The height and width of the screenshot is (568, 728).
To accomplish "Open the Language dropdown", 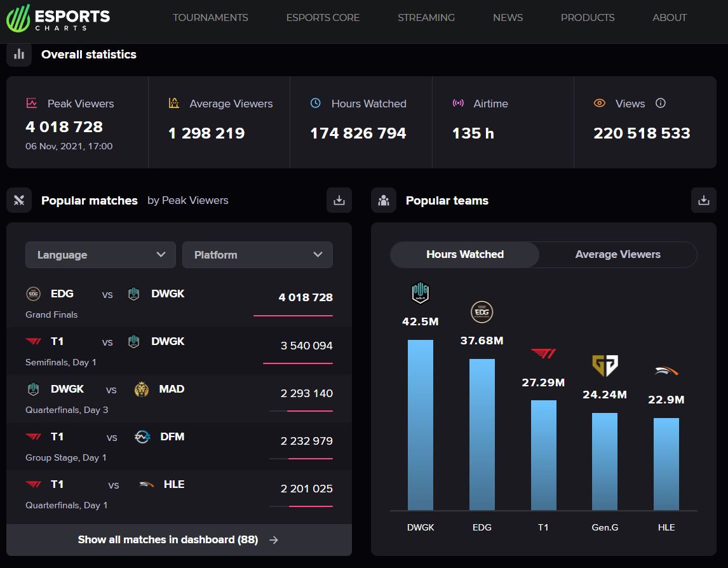I will 101,255.
